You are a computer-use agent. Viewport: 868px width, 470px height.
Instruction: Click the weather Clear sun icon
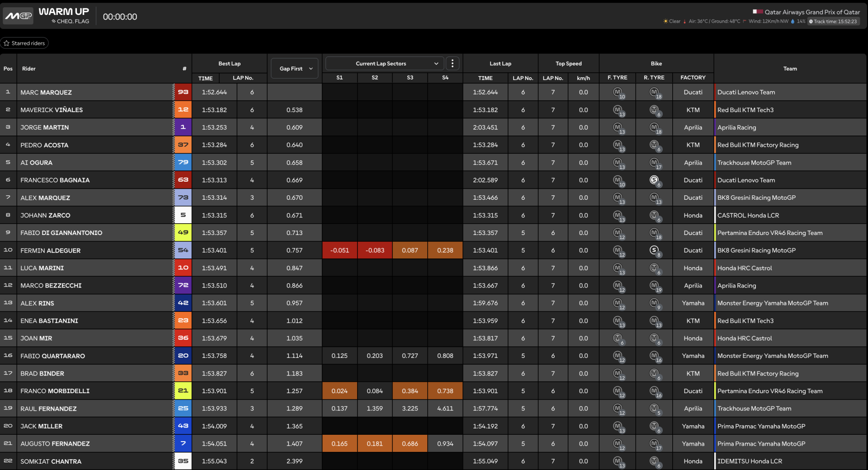[x=665, y=21]
